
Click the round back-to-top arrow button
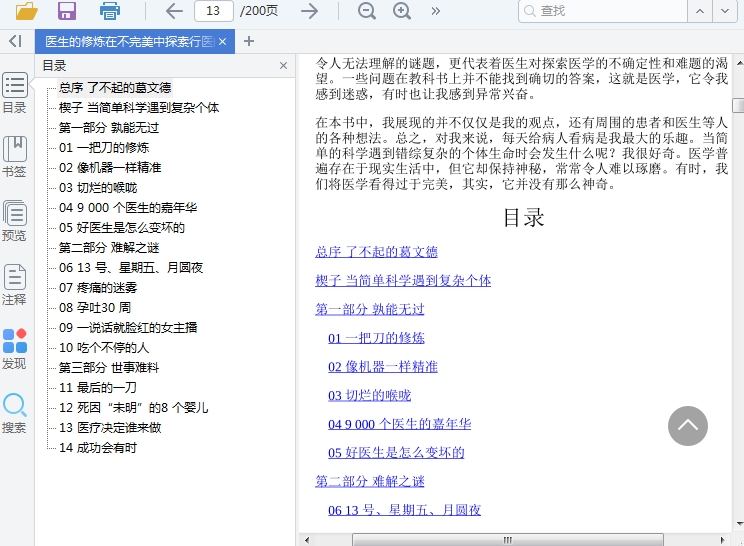688,426
